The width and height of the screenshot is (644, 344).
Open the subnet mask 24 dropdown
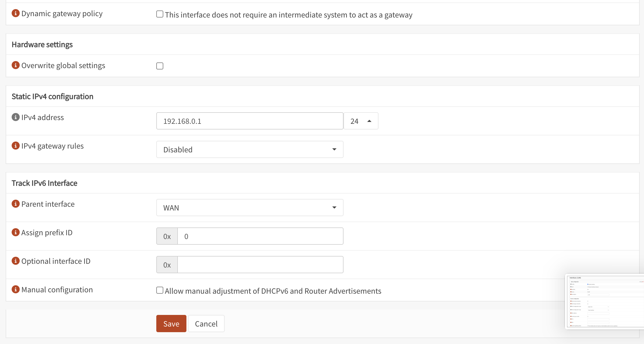tap(361, 121)
